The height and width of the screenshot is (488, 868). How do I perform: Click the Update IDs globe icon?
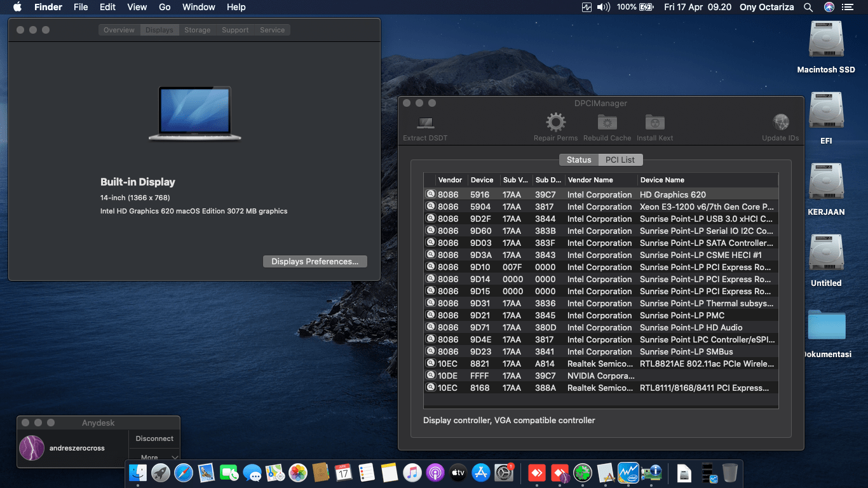(x=780, y=123)
